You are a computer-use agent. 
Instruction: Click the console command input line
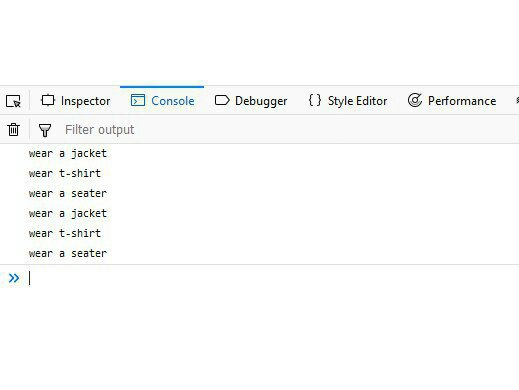(273, 278)
